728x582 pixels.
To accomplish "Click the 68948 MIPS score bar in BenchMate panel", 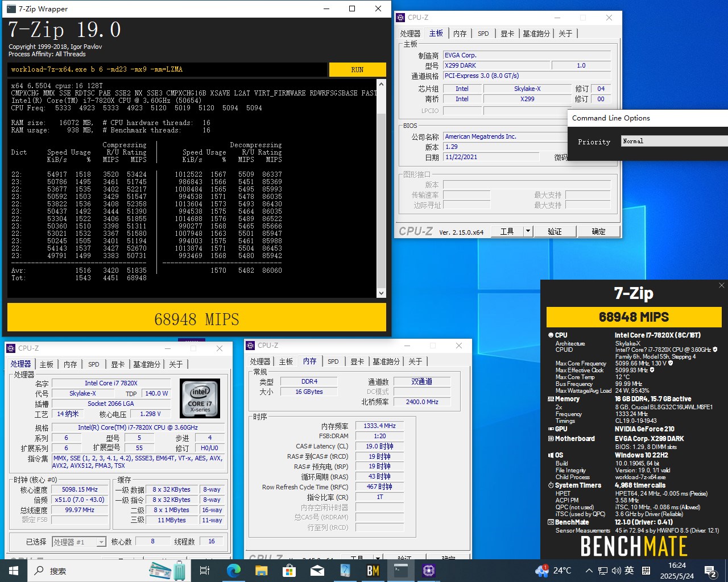I will [634, 317].
